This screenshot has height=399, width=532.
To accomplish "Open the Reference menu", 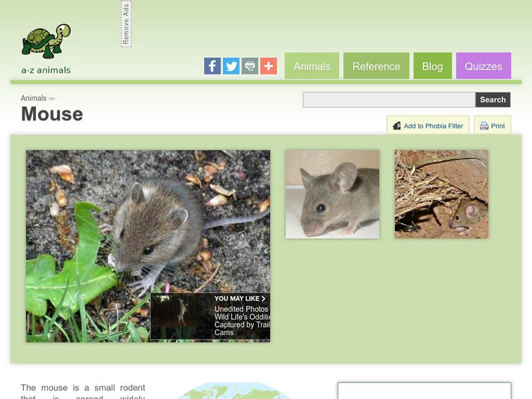I will 376,66.
